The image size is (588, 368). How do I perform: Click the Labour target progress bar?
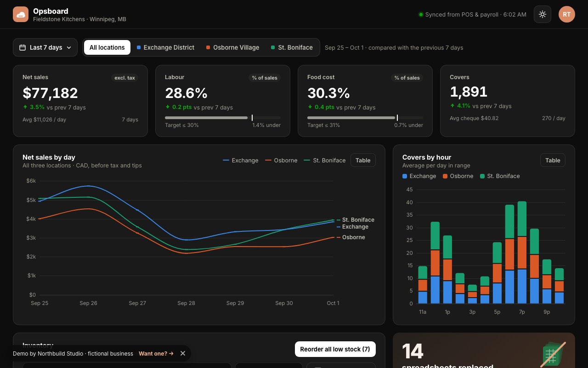(x=223, y=118)
